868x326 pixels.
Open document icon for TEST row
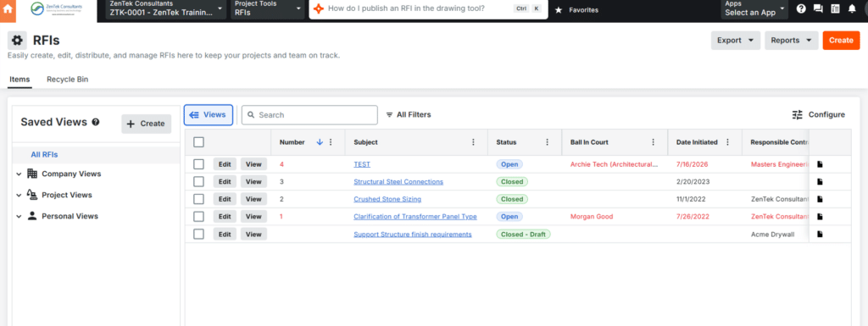click(x=820, y=164)
